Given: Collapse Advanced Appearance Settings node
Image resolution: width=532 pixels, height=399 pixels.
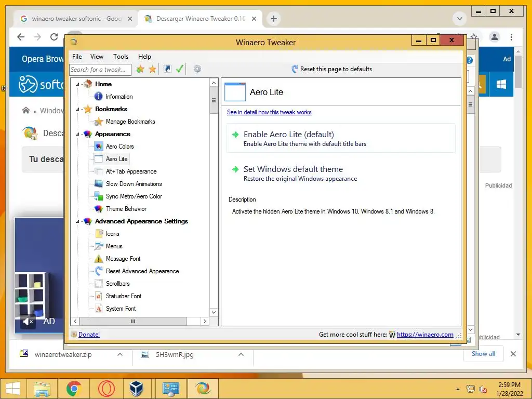Looking at the screenshot, I should tap(77, 221).
